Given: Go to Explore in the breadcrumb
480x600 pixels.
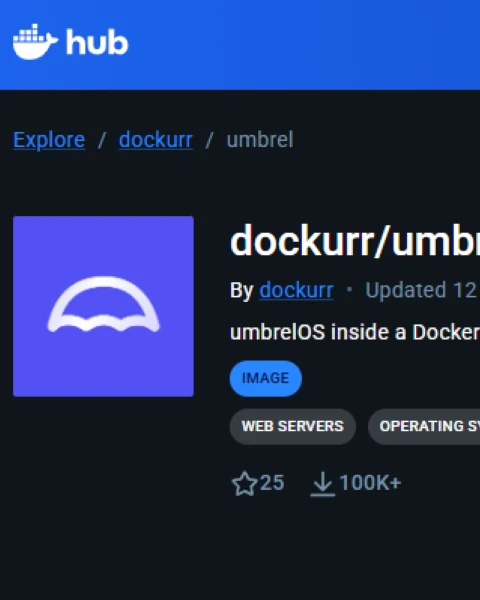Looking at the screenshot, I should [x=49, y=140].
